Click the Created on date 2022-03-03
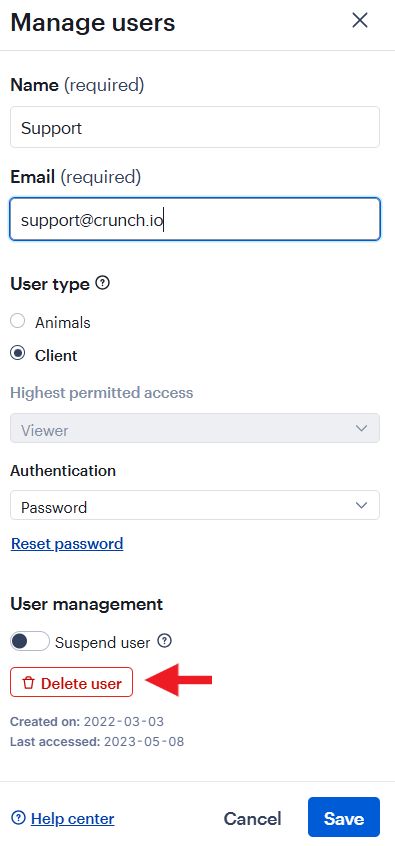Screen dimensions: 395x846 [124, 721]
